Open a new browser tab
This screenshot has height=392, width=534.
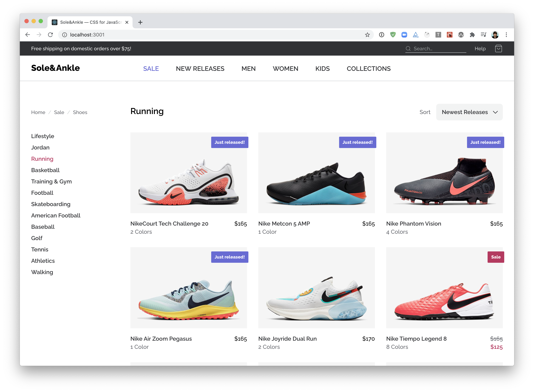[140, 22]
